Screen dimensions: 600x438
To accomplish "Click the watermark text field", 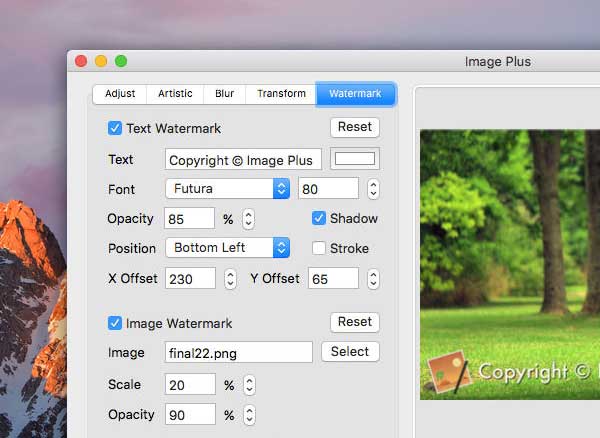I will (x=243, y=159).
